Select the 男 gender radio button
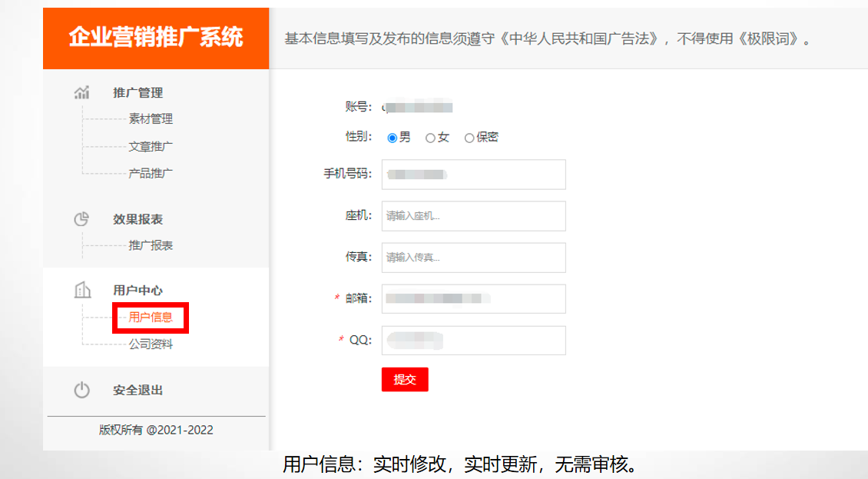 coord(392,138)
